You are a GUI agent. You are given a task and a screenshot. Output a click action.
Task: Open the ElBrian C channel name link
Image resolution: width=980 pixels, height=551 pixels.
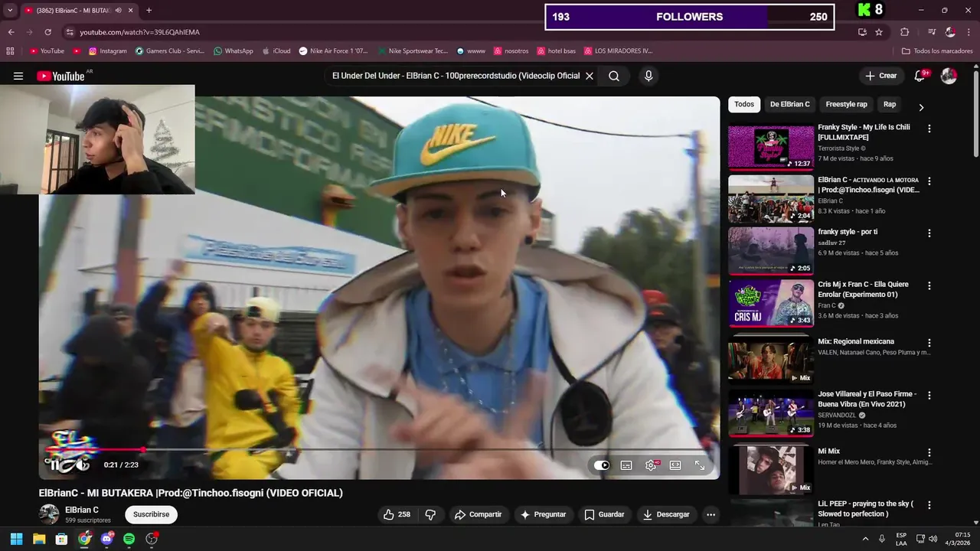pos(82,510)
